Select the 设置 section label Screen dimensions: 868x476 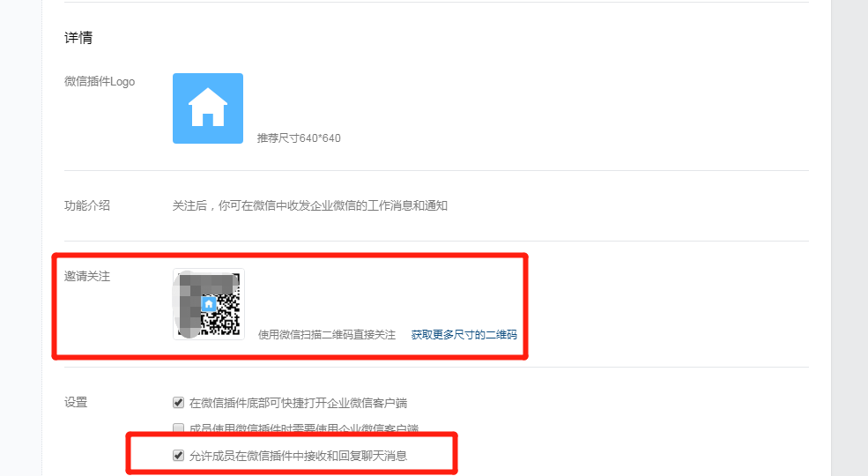point(76,402)
